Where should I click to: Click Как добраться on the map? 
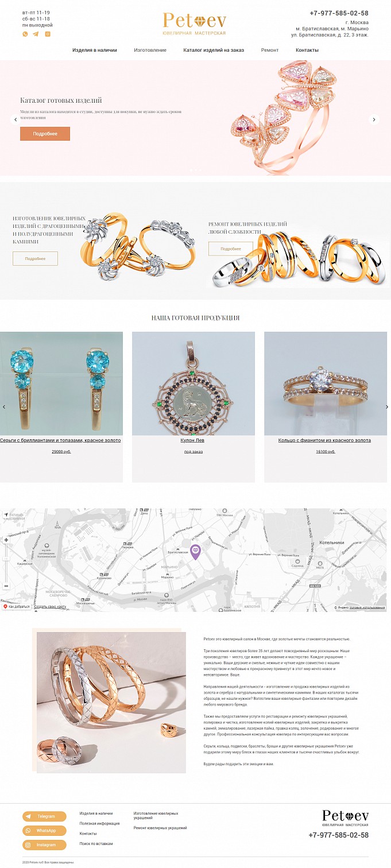17,606
